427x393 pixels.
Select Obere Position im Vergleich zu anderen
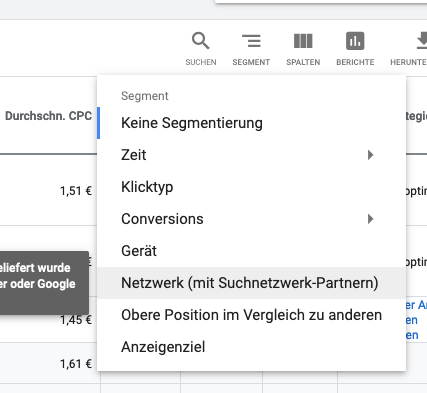click(252, 315)
